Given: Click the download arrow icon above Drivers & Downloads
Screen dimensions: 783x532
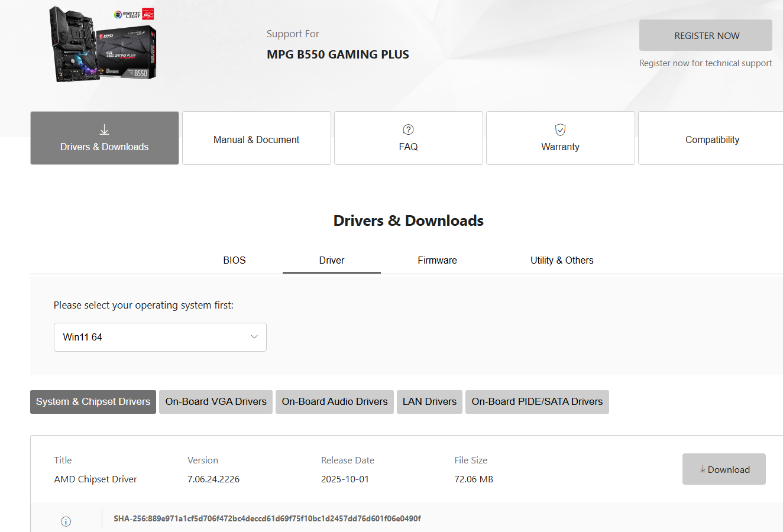Looking at the screenshot, I should tap(105, 129).
